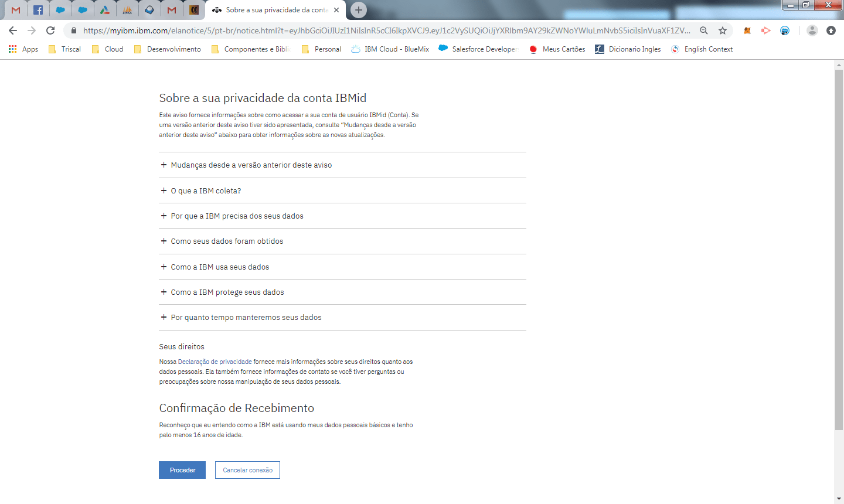
Task: Open the Cloud bookmark folder
Action: coord(108,49)
